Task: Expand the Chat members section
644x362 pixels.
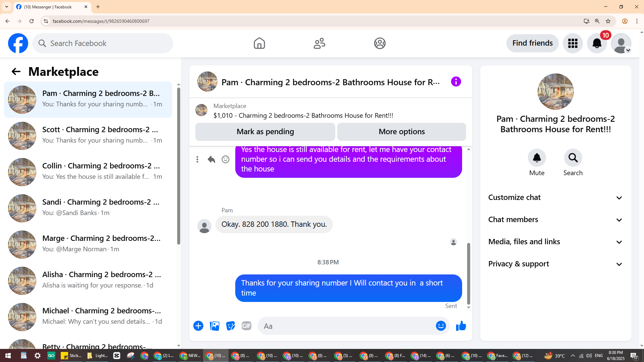Action: click(555, 220)
